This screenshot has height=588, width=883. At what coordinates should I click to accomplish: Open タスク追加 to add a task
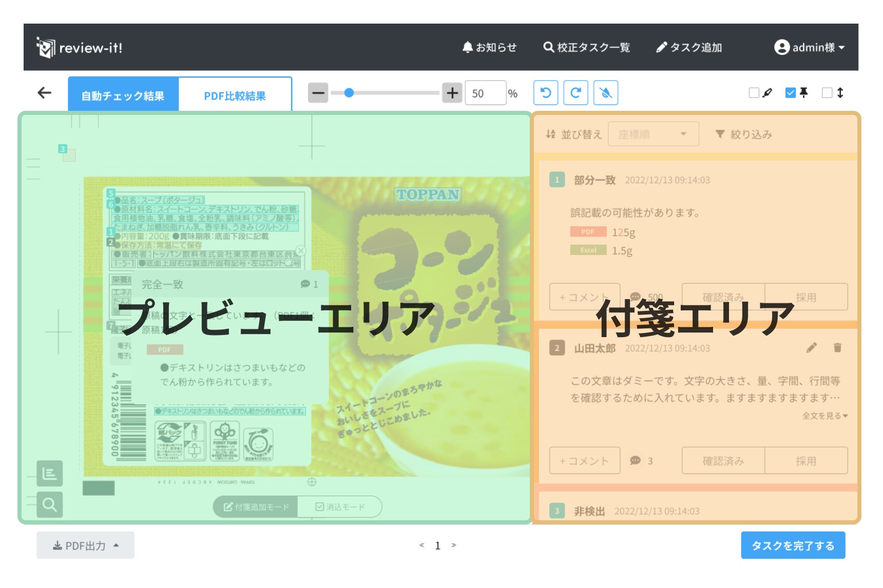tap(689, 47)
